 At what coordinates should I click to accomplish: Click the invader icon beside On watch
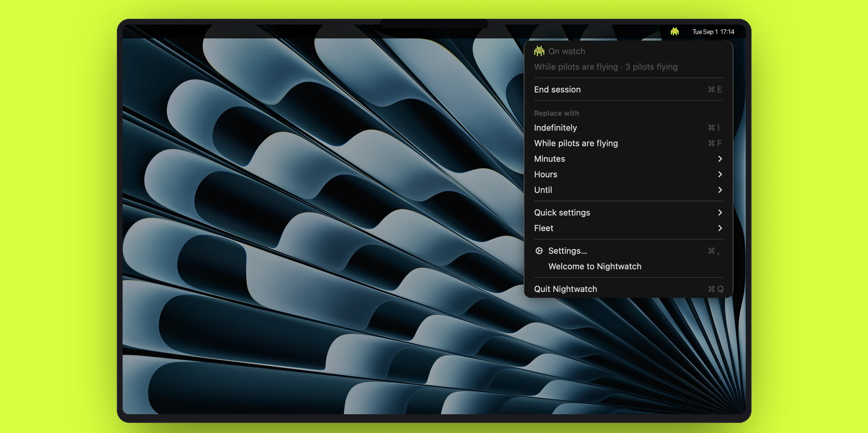(539, 51)
